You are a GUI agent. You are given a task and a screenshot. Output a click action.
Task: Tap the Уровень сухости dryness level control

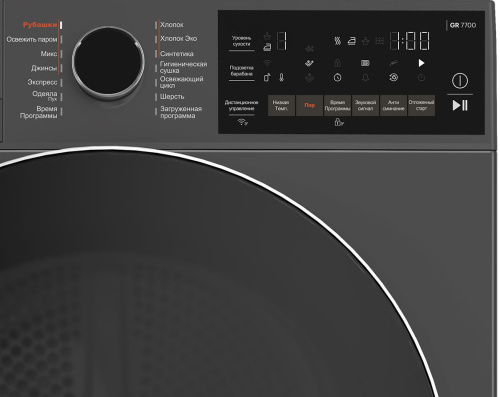click(x=242, y=41)
